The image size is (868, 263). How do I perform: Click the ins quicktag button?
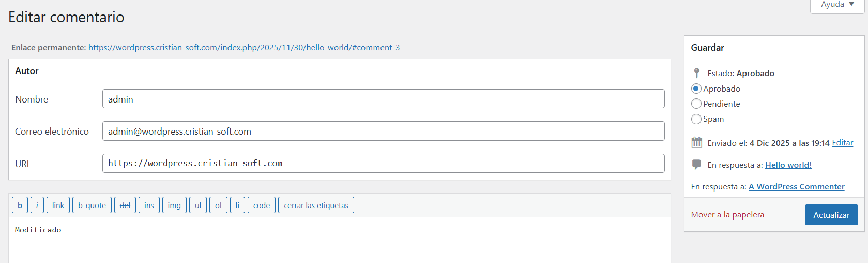tap(149, 206)
